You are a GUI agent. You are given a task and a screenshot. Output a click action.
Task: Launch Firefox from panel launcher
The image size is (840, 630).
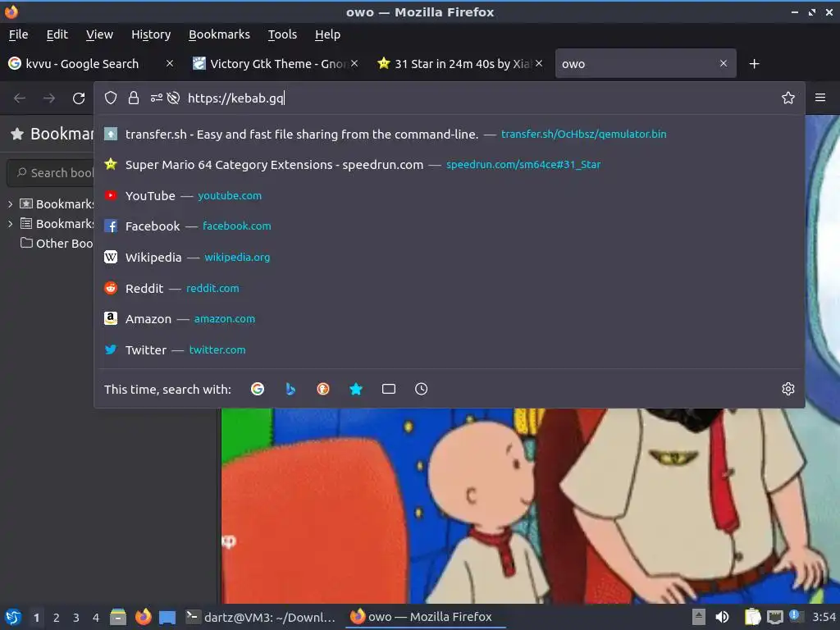coord(143,617)
